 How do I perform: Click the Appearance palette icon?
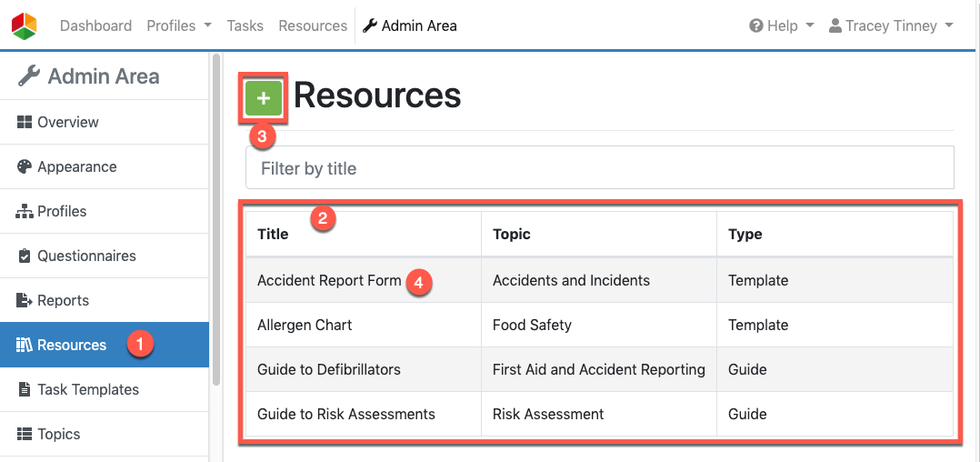[x=25, y=167]
